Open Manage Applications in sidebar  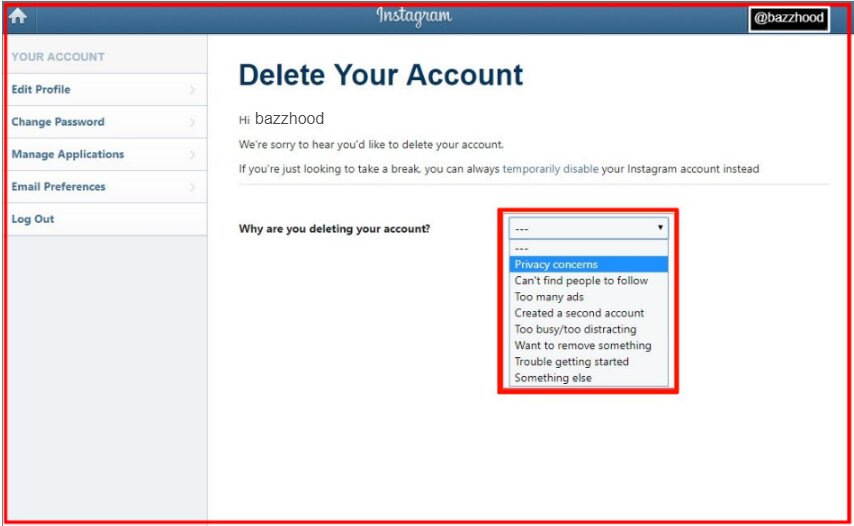(x=107, y=154)
